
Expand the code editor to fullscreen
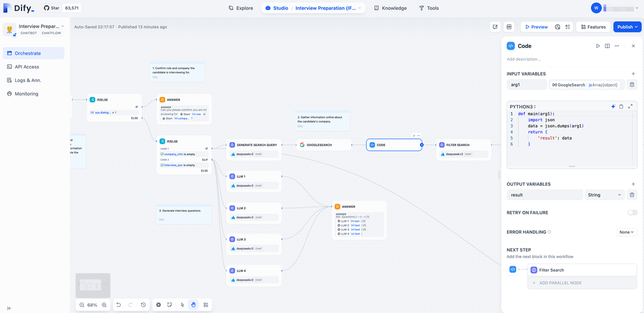click(630, 107)
